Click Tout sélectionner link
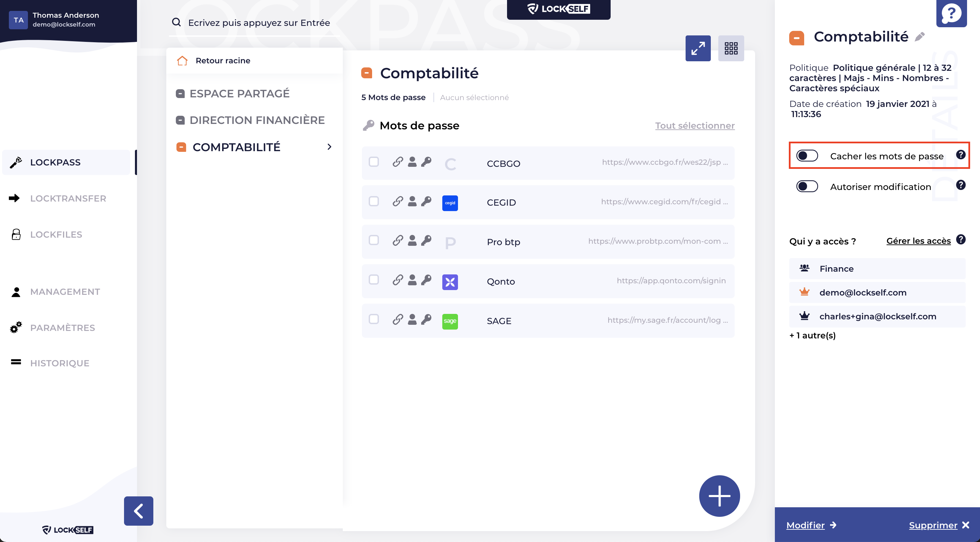 (x=694, y=125)
